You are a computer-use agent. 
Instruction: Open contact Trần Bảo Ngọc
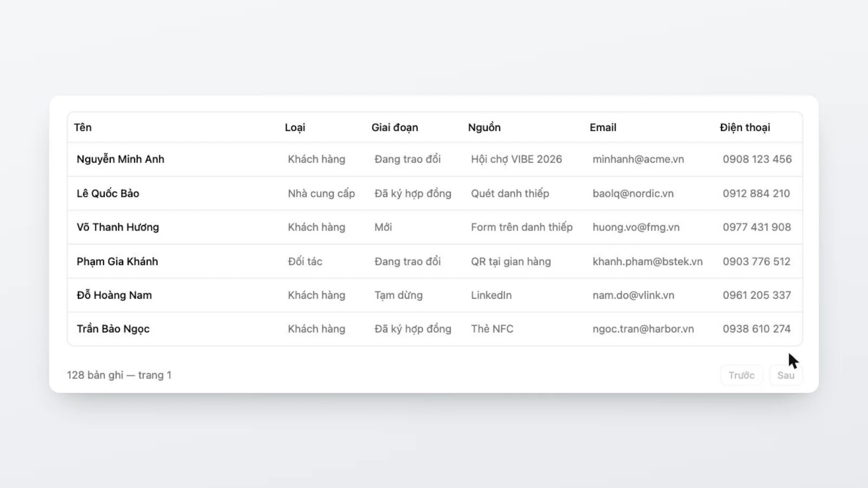(113, 329)
